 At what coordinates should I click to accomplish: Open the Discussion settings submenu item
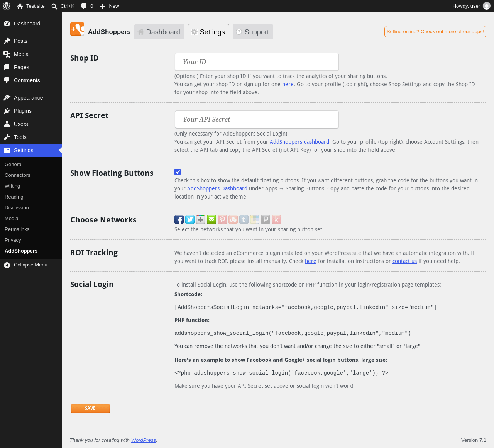click(x=17, y=208)
